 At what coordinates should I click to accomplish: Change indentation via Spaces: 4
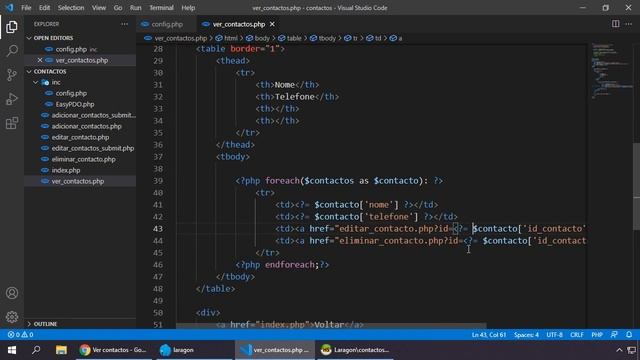click(x=526, y=335)
